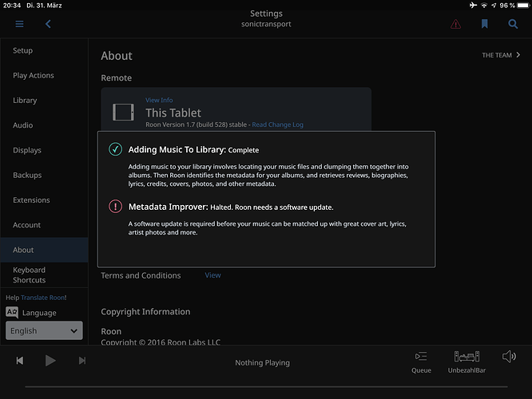This screenshot has height=399, width=532.
Task: Open the Read Change Log link
Action: point(277,124)
